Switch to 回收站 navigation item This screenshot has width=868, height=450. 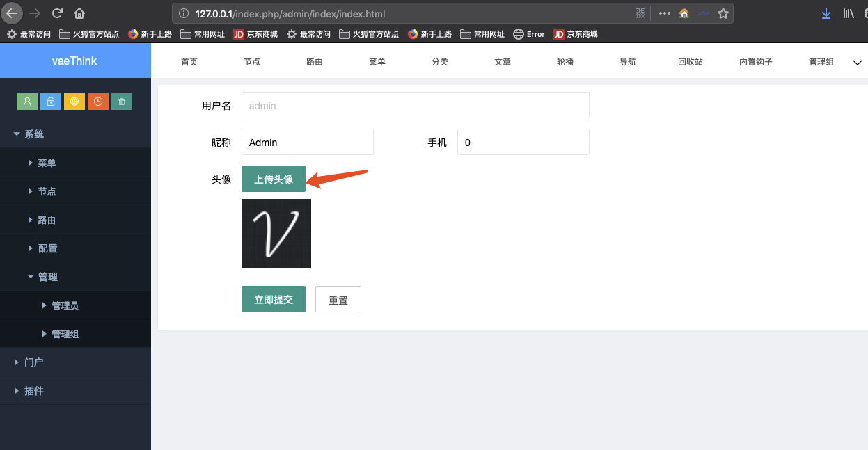point(690,61)
